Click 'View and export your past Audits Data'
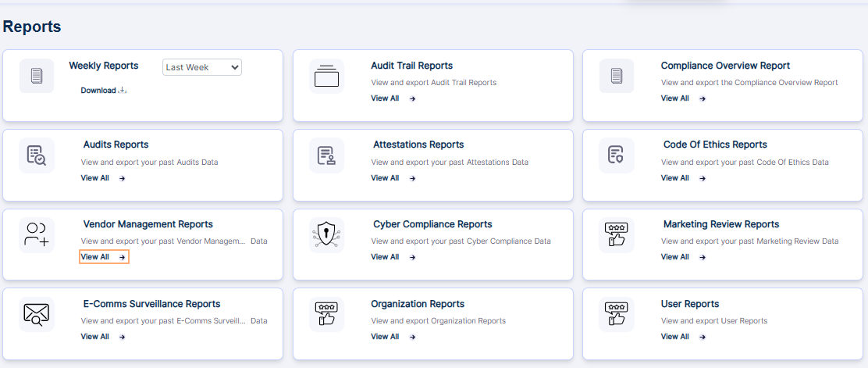The height and width of the screenshot is (368, 868). [x=149, y=163]
